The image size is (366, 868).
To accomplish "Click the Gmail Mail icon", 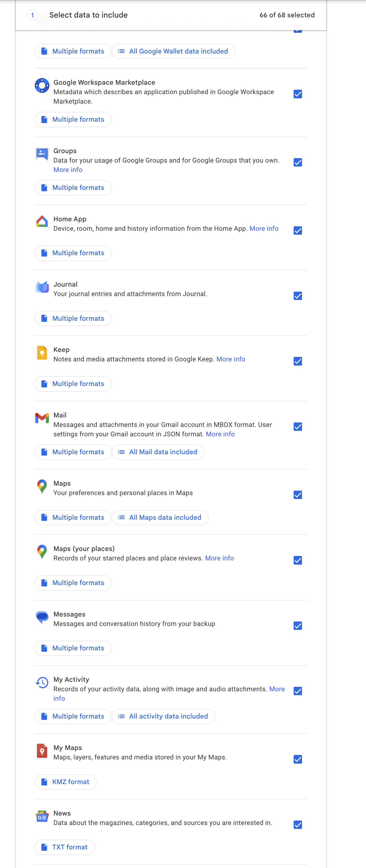I will 42,418.
